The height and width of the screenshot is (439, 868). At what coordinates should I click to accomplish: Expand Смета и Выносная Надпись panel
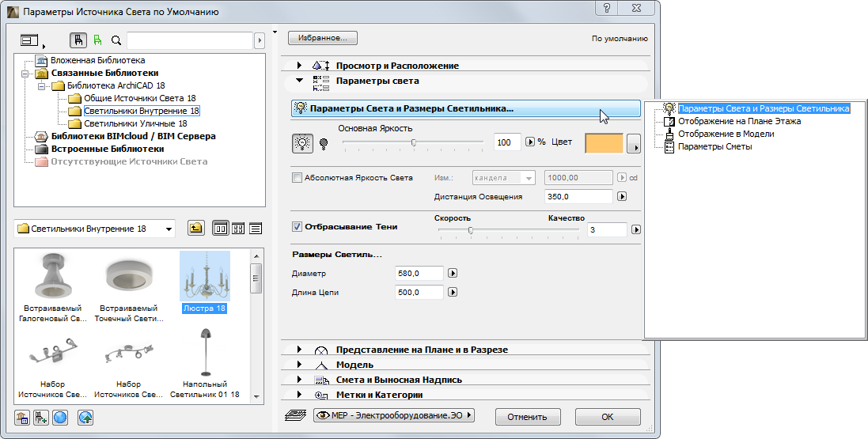coord(299,380)
